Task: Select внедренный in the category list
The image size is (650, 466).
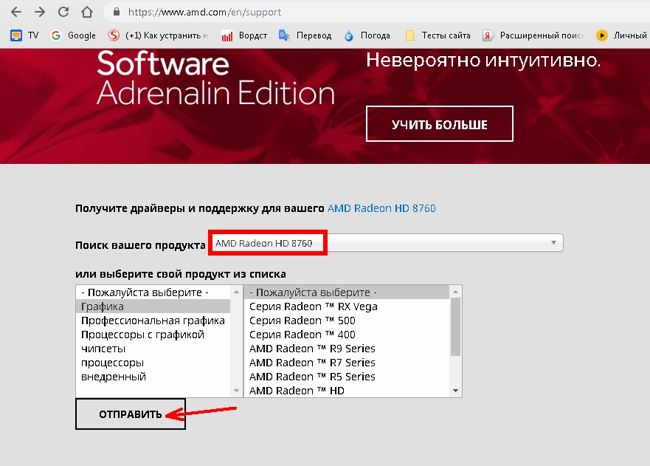Action: (x=153, y=377)
